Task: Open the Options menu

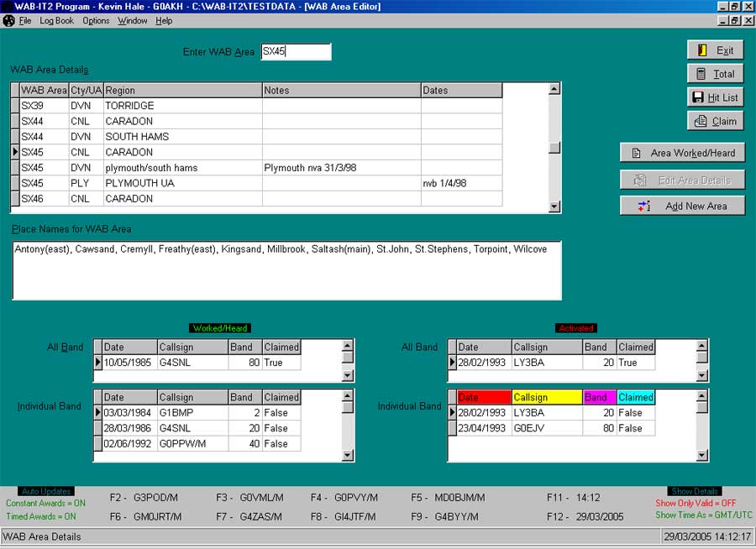Action: tap(95, 20)
